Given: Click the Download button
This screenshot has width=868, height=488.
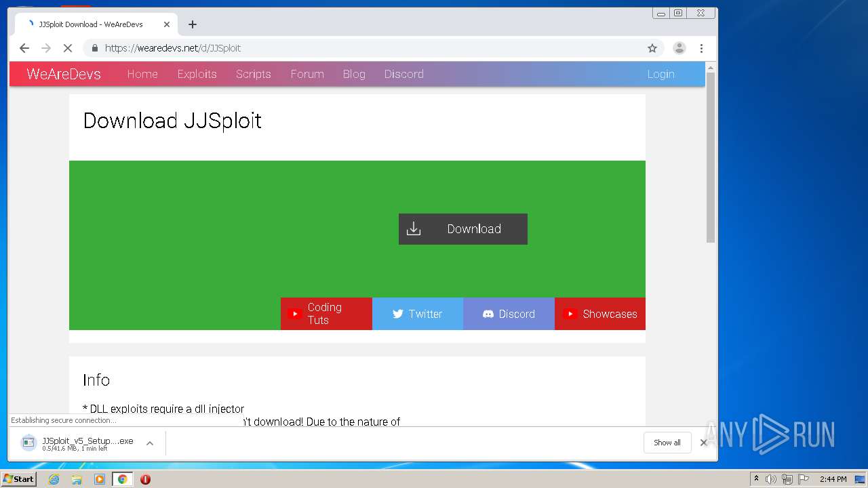Looking at the screenshot, I should 463,229.
